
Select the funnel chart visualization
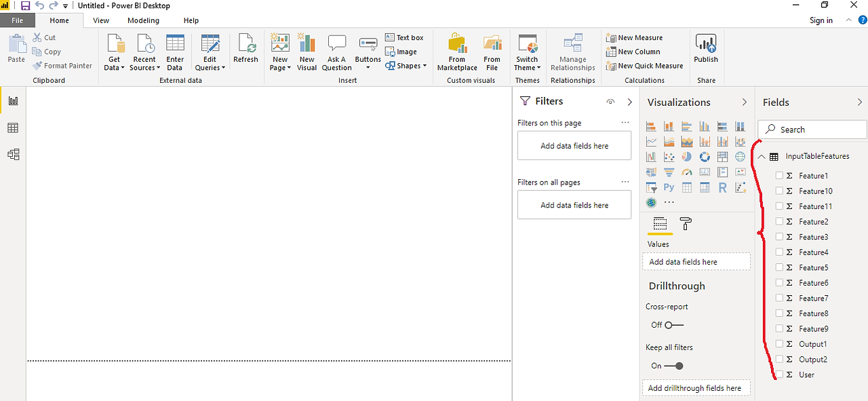pyautogui.click(x=669, y=172)
